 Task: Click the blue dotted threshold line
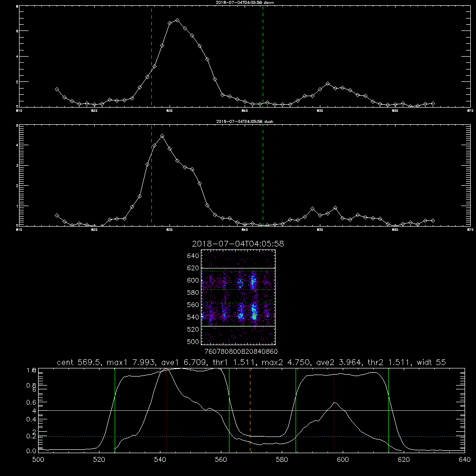coord(251,436)
